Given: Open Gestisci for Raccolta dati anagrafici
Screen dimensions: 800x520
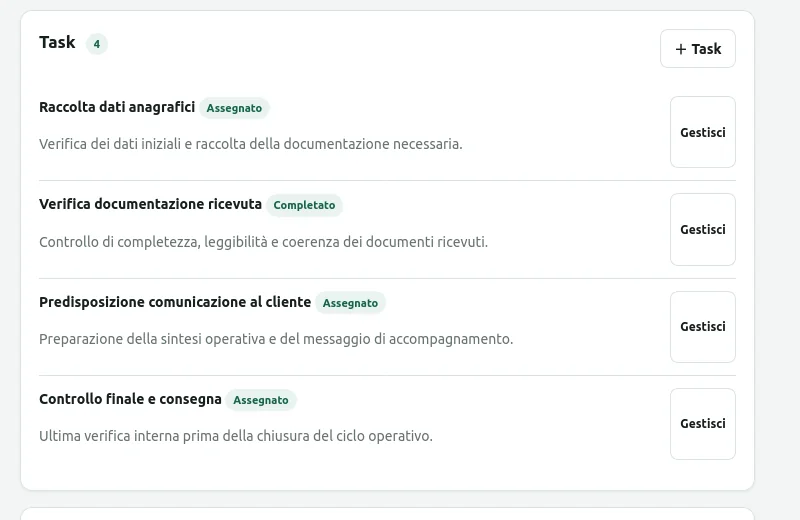Looking at the screenshot, I should pyautogui.click(x=703, y=132).
